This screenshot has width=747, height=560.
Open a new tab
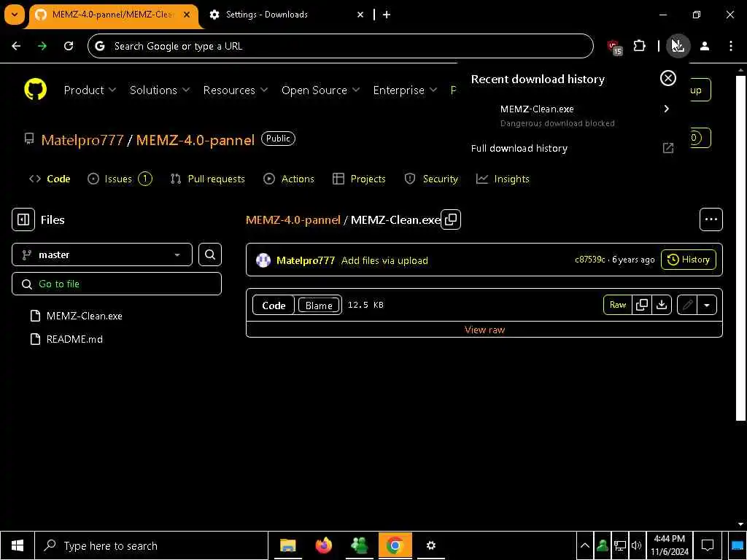coord(387,15)
